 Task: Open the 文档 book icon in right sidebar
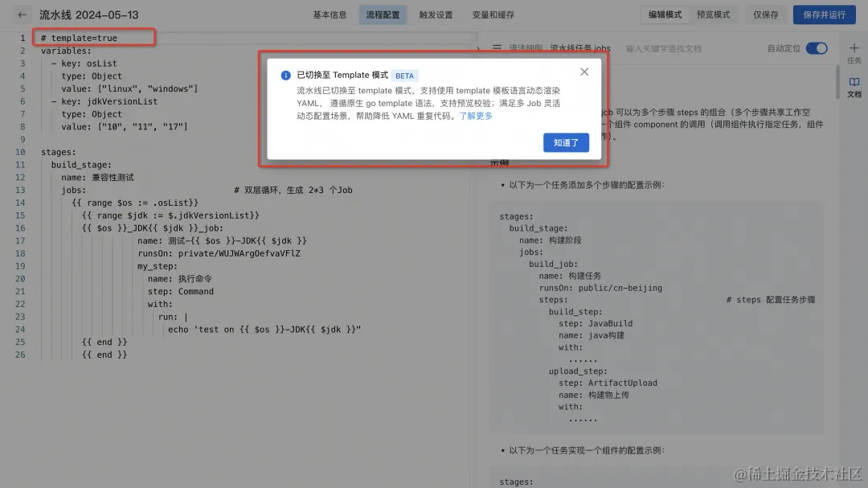(x=854, y=83)
